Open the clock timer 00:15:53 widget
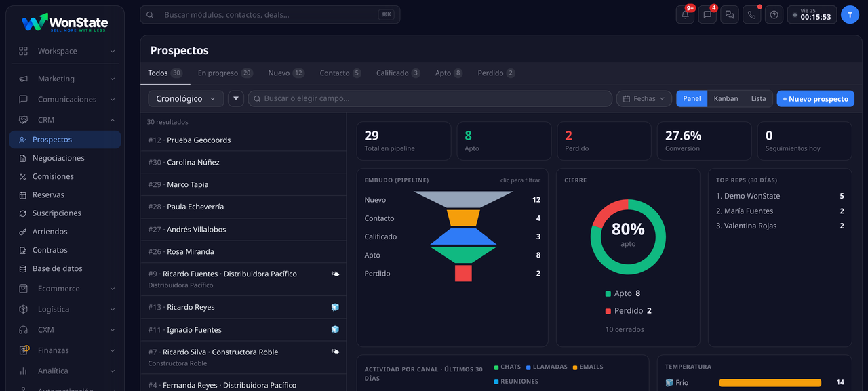This screenshot has height=391, width=868. click(812, 14)
